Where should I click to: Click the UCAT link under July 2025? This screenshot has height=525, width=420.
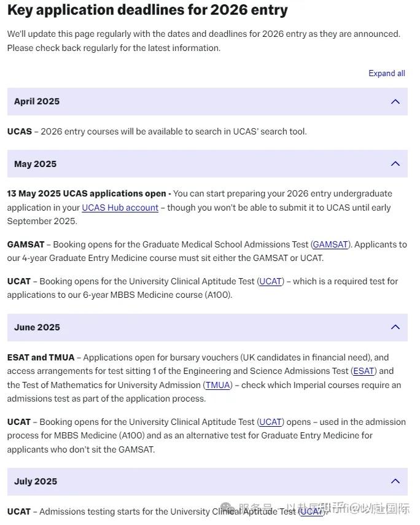pos(311,511)
